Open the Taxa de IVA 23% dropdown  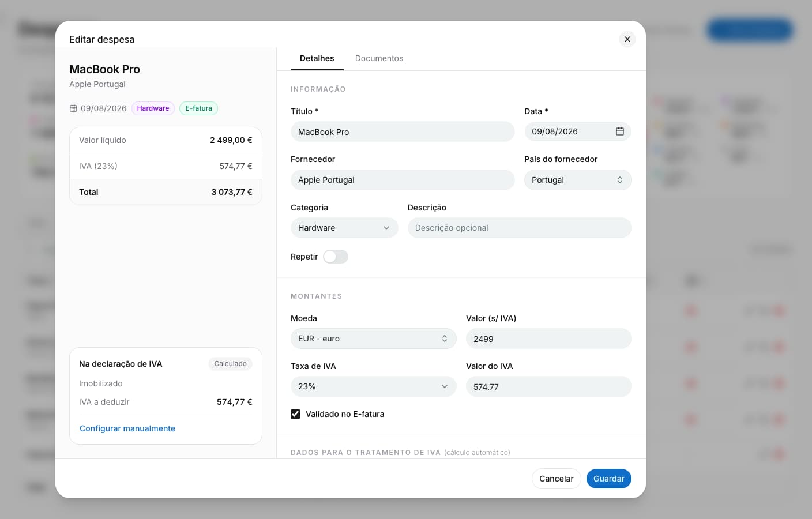(x=374, y=386)
